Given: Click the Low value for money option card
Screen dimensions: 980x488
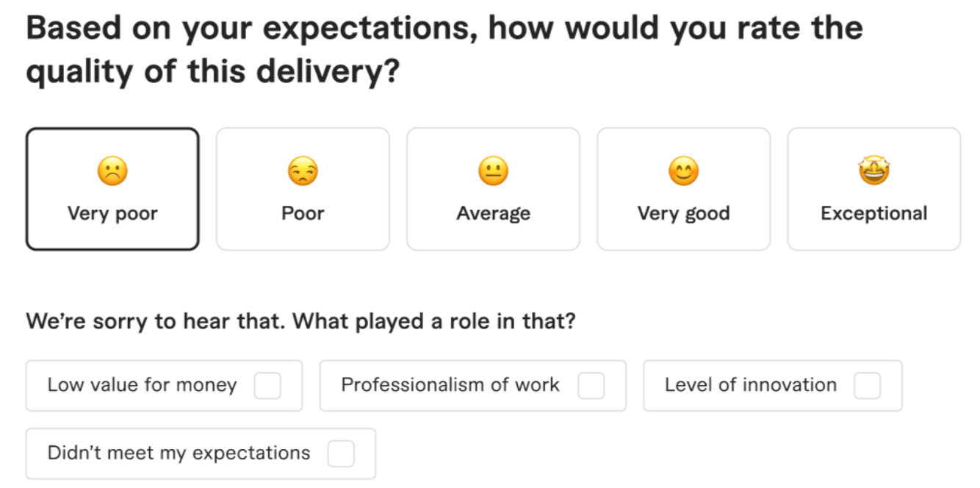Looking at the screenshot, I should click(165, 385).
